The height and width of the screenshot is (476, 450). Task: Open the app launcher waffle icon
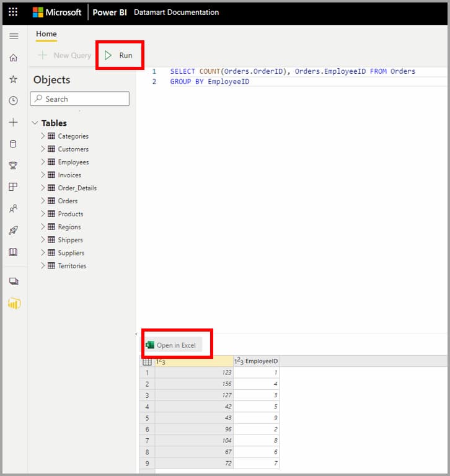pyautogui.click(x=13, y=12)
